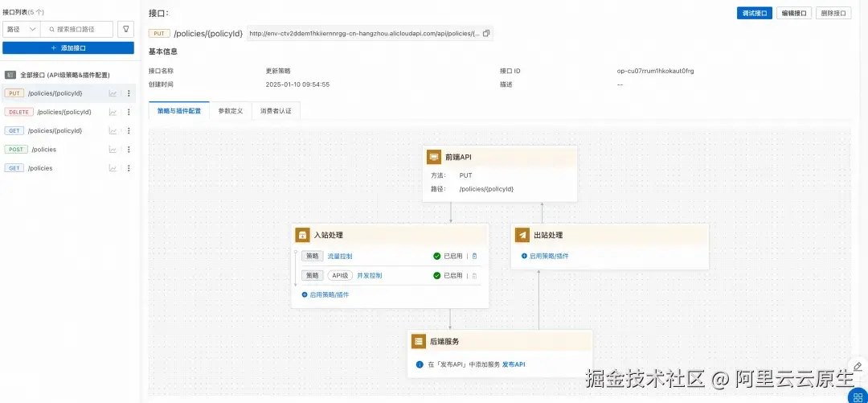Select the GET /policies interface
Image resolution: width=868 pixels, height=403 pixels.
68,168
